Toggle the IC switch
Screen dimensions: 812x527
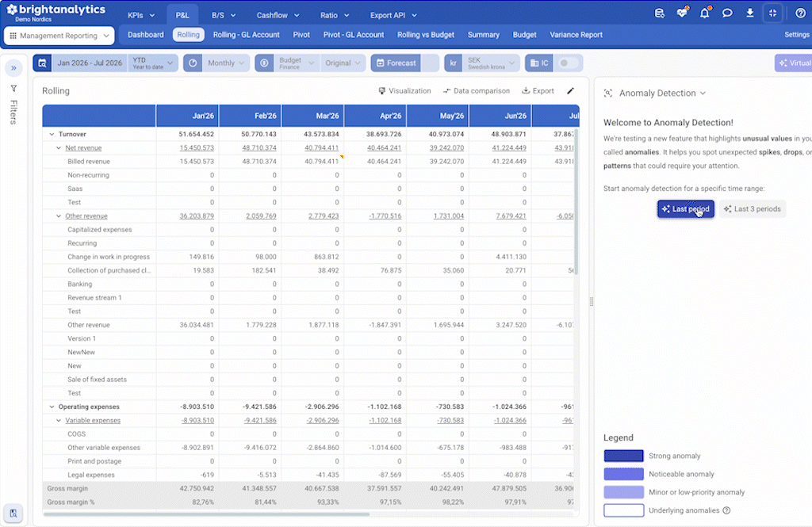point(568,63)
